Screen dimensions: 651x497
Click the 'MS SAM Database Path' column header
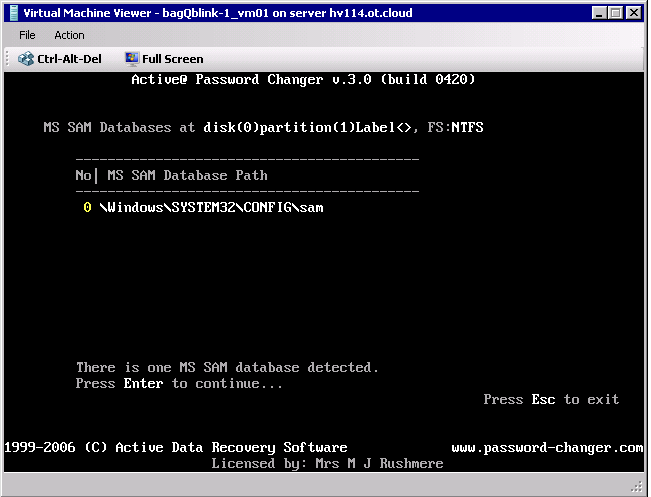(x=187, y=175)
